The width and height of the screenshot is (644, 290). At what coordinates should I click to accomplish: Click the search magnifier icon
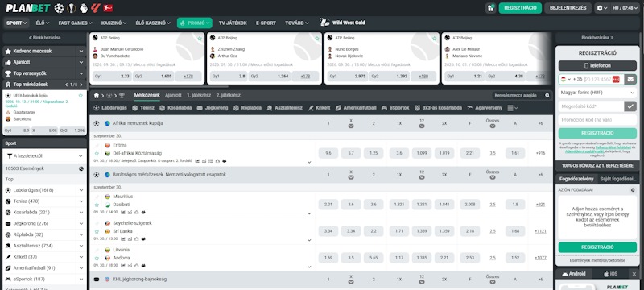click(547, 95)
